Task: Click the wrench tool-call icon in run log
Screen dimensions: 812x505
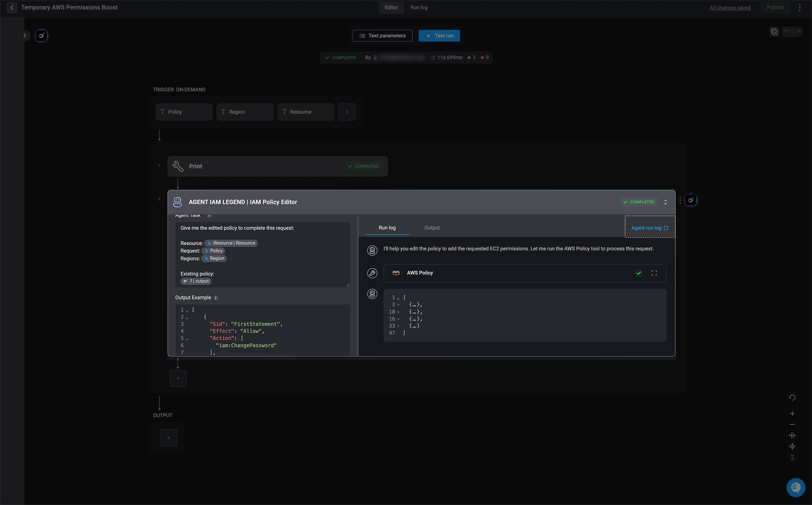Action: coord(372,273)
